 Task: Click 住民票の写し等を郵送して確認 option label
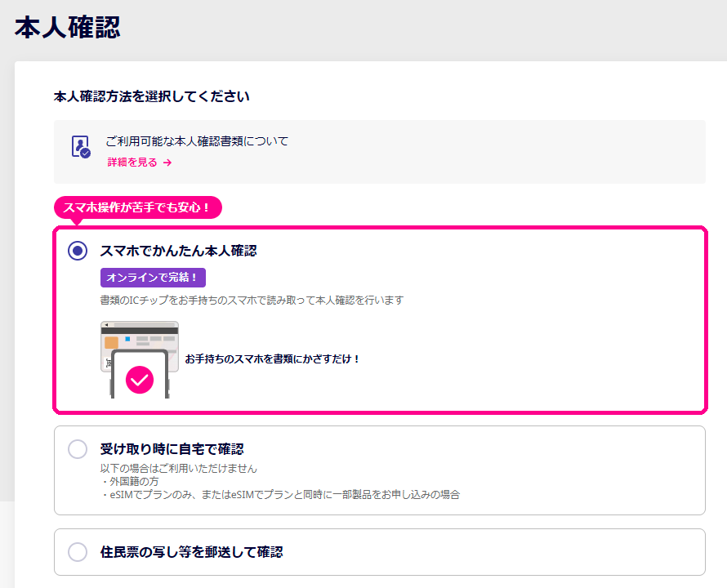tap(191, 552)
